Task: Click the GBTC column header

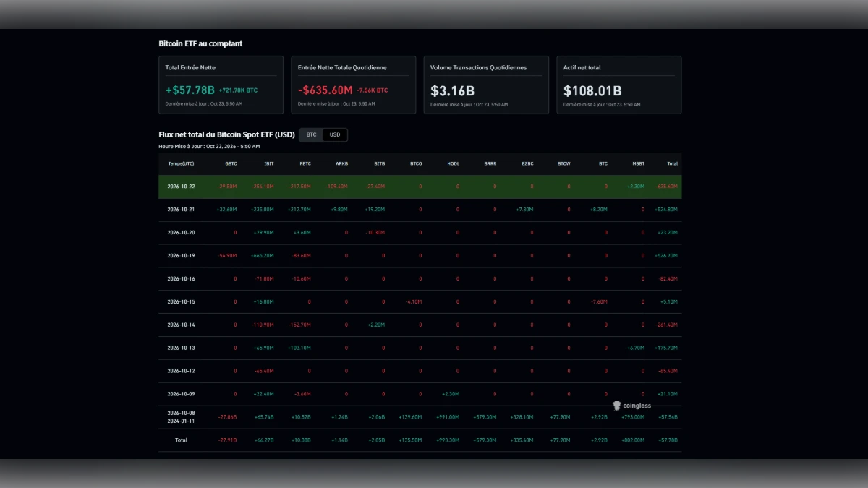Action: tap(231, 163)
